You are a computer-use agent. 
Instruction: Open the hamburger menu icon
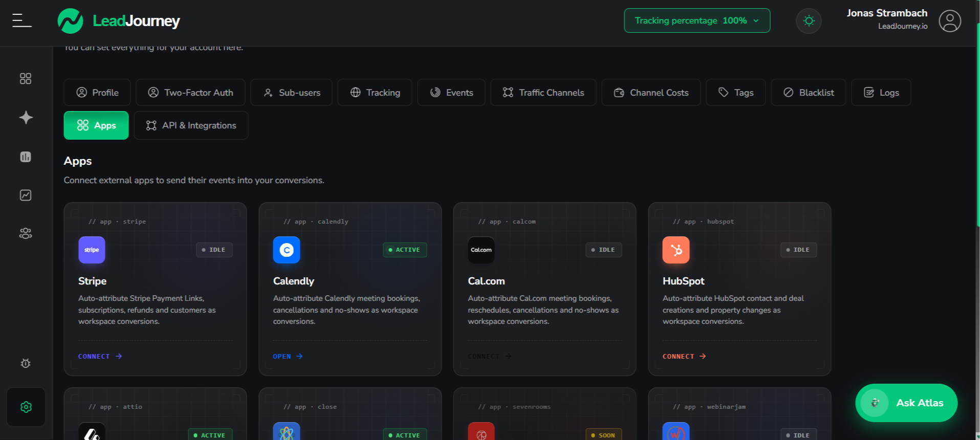(22, 20)
